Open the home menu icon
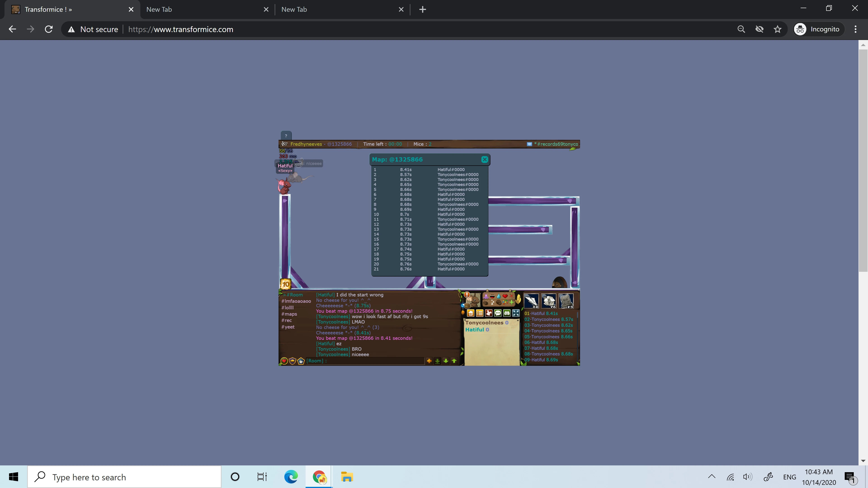 (470, 313)
